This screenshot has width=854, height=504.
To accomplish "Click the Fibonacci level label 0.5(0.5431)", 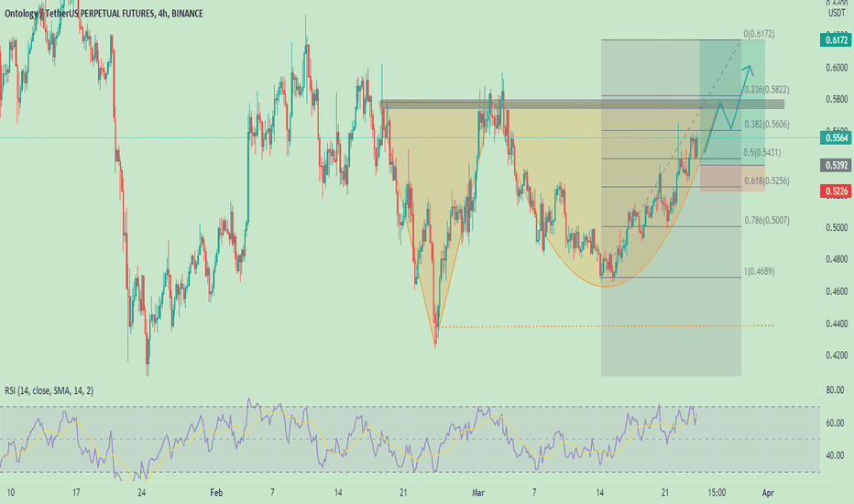I will pos(762,153).
